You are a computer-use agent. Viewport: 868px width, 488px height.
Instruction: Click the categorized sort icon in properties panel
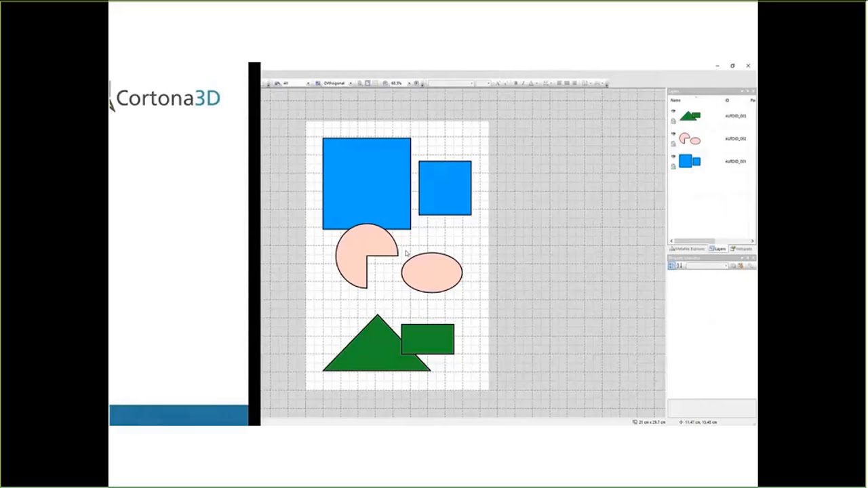(672, 266)
